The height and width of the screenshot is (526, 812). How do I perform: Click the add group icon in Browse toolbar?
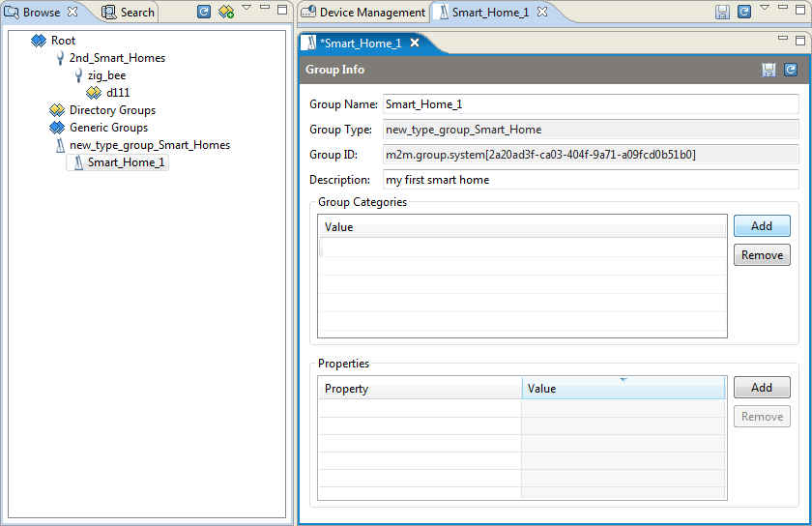(226, 12)
